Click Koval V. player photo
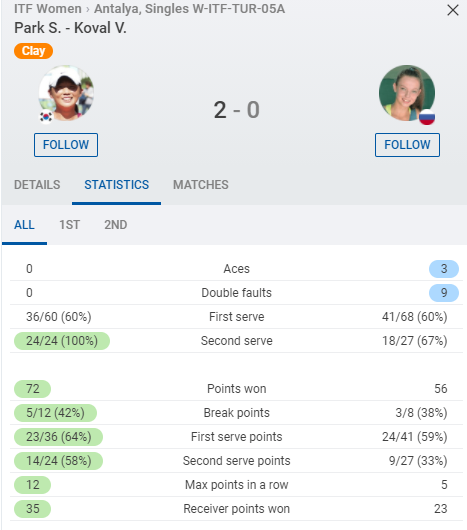 pyautogui.click(x=407, y=93)
